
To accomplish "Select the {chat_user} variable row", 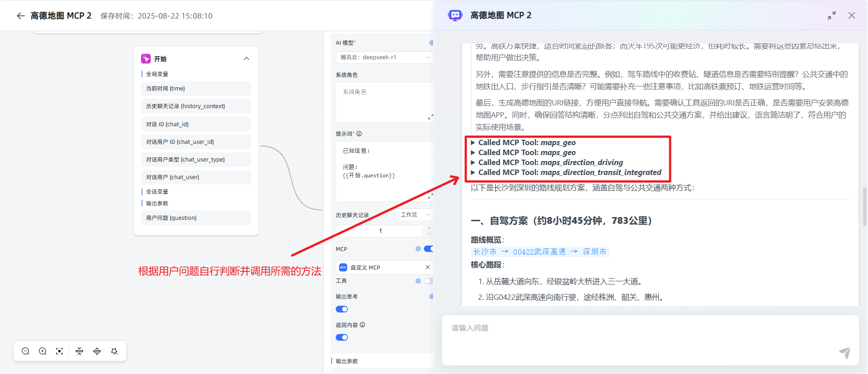I will (196, 177).
